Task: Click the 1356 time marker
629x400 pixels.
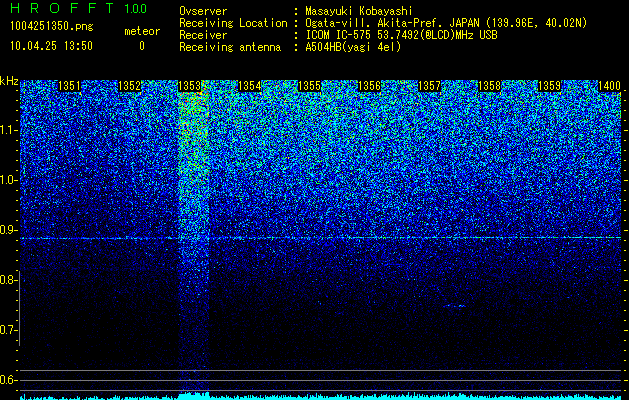Action: (369, 86)
